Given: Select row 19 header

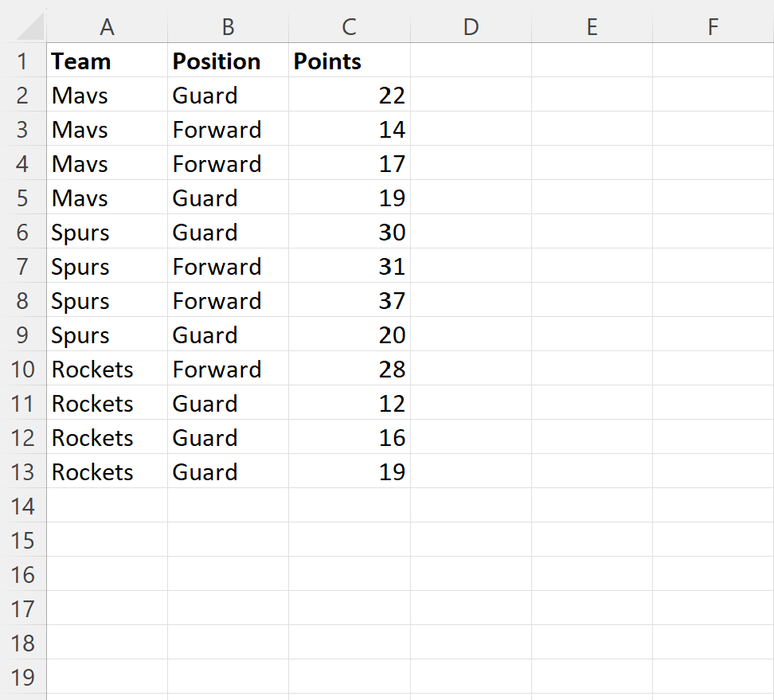Looking at the screenshot, I should 23,677.
